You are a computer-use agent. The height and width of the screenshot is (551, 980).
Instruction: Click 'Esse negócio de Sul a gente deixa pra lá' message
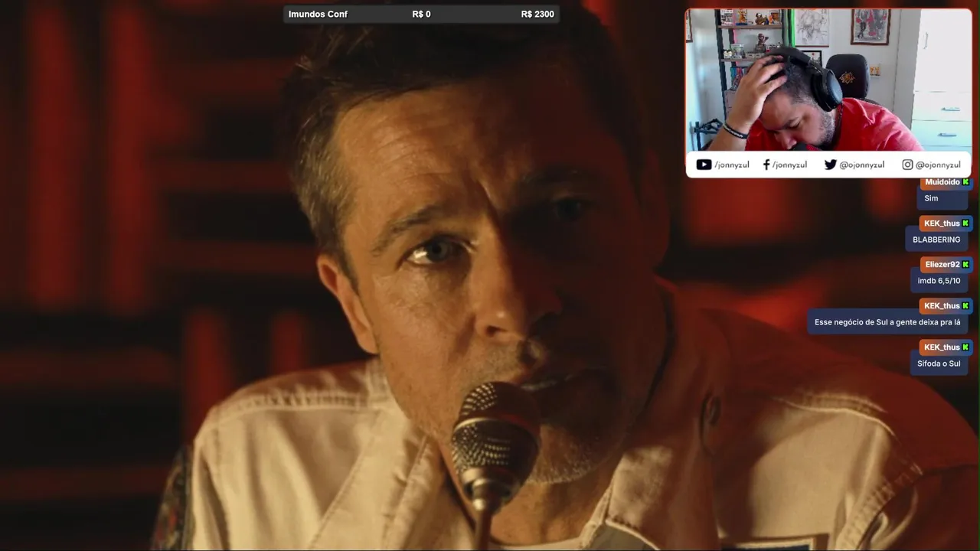point(887,322)
